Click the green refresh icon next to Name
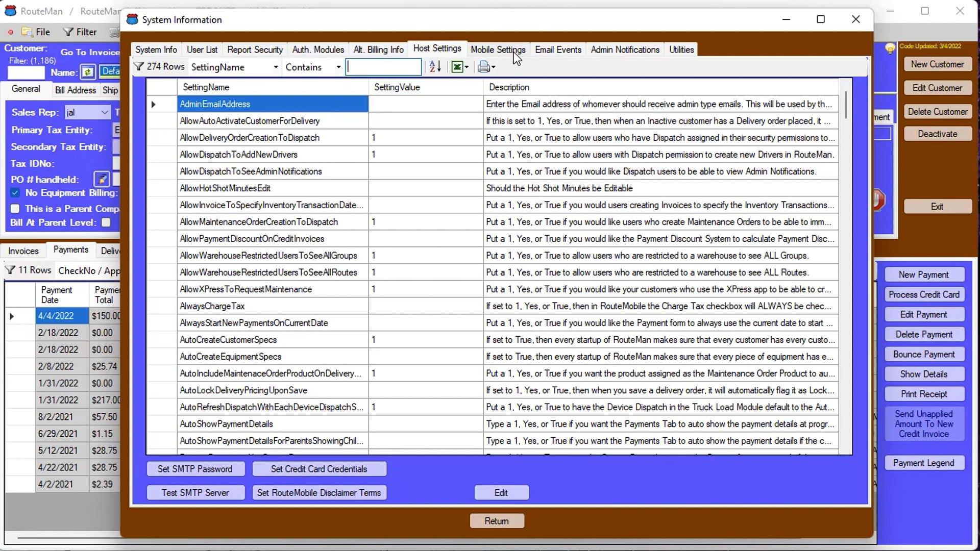The height and width of the screenshot is (551, 980). click(x=88, y=72)
